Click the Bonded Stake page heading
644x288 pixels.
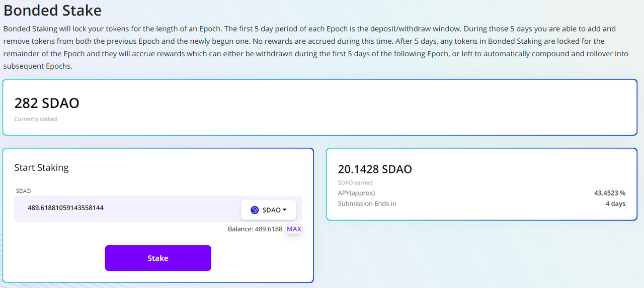52,10
